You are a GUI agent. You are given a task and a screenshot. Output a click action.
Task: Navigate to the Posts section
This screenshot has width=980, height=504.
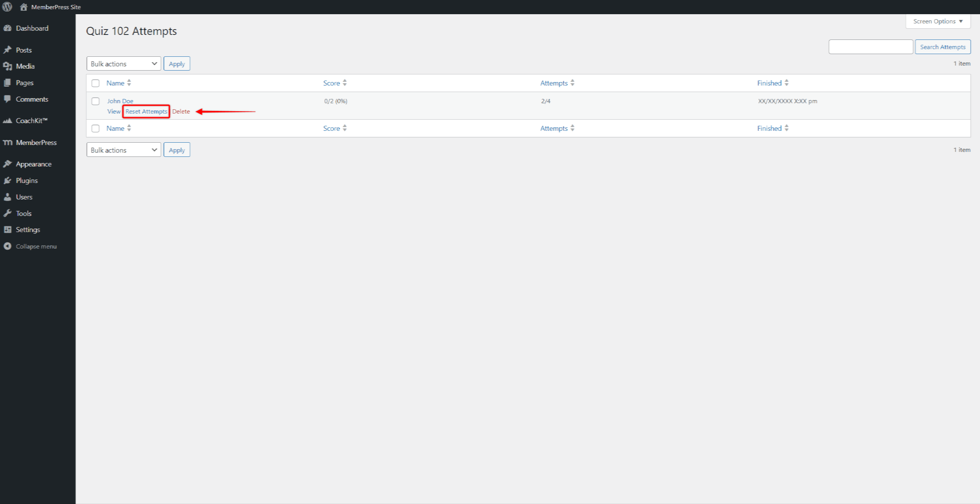[x=24, y=49]
